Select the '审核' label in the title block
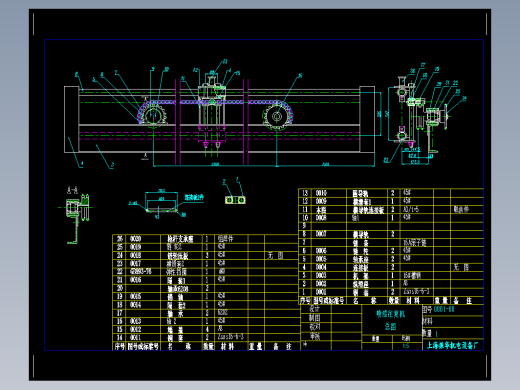The width and height of the screenshot is (520, 390). click(x=315, y=337)
